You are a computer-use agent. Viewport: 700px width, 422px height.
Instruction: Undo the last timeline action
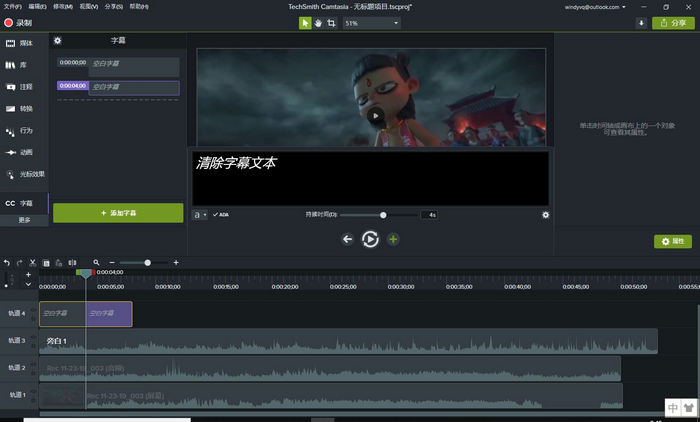pos(7,263)
